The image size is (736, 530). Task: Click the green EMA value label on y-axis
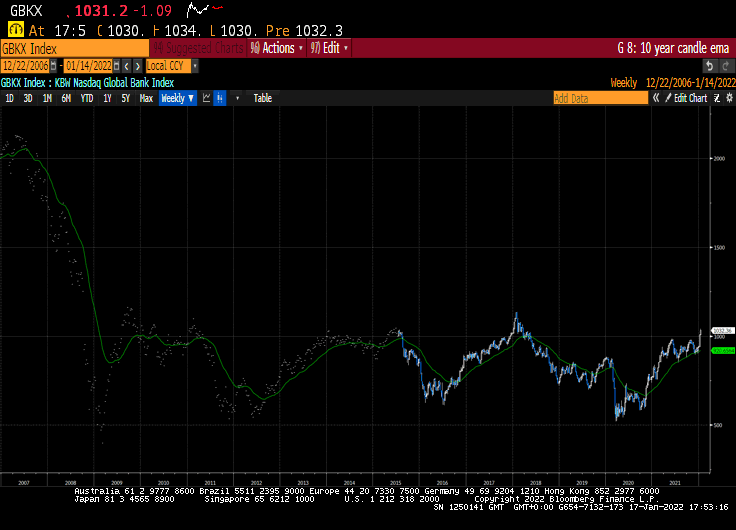click(x=723, y=351)
